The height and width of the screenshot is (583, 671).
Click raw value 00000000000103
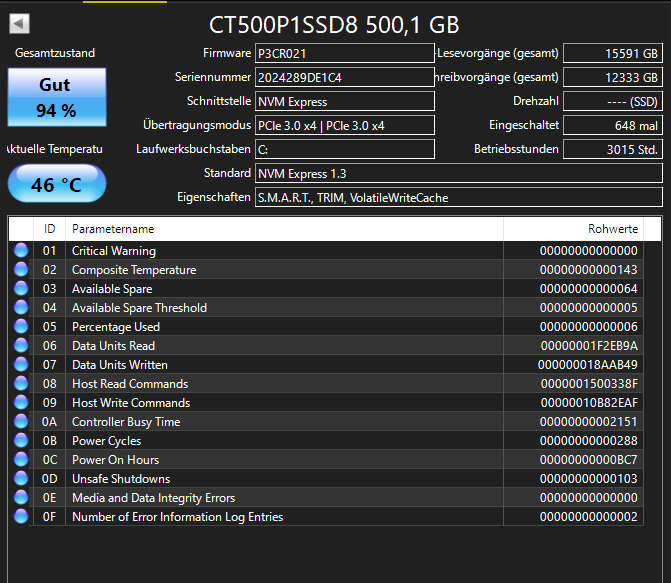pos(588,479)
